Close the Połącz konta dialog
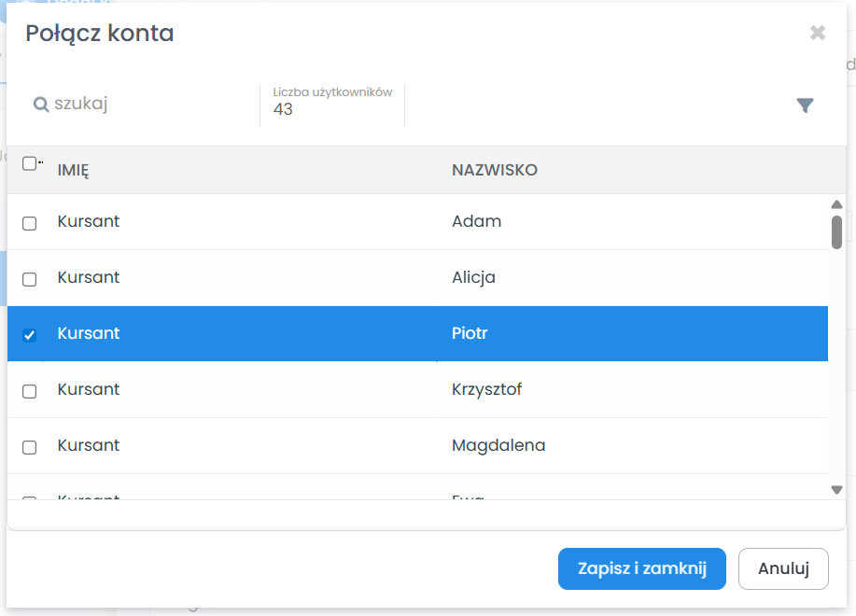 click(817, 33)
